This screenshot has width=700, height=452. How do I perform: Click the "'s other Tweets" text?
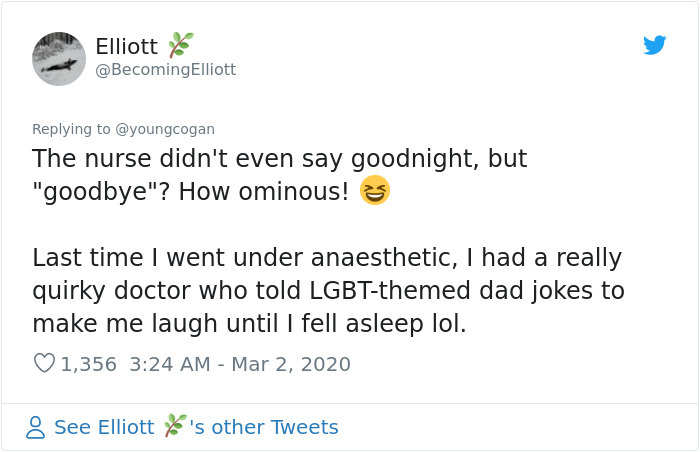point(264,427)
